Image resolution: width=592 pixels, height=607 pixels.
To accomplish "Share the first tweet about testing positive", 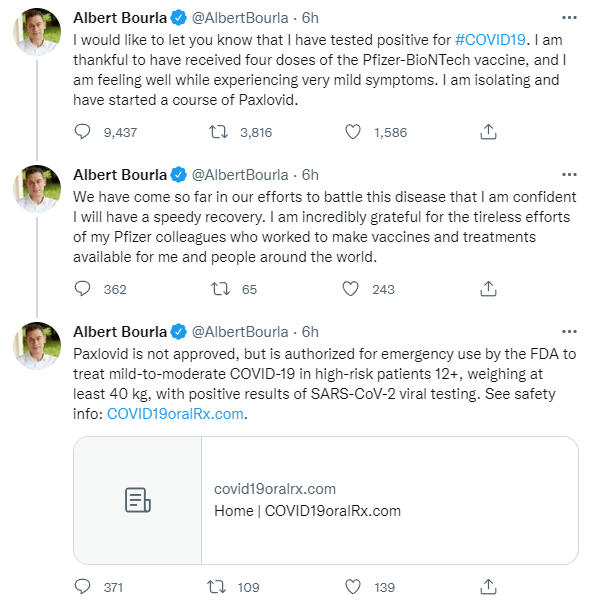I will click(x=488, y=132).
